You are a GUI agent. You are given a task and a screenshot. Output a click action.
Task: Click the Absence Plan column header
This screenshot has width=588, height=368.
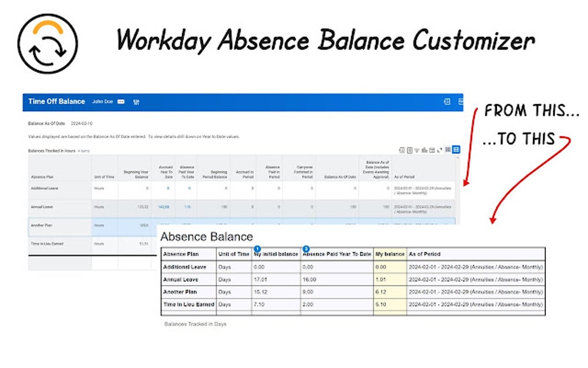click(x=182, y=254)
